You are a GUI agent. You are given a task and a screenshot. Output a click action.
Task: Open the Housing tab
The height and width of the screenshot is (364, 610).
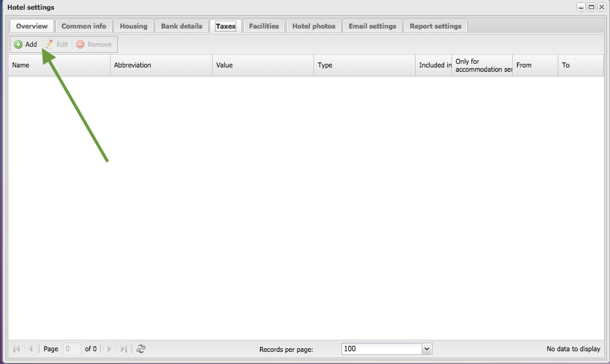(x=133, y=26)
